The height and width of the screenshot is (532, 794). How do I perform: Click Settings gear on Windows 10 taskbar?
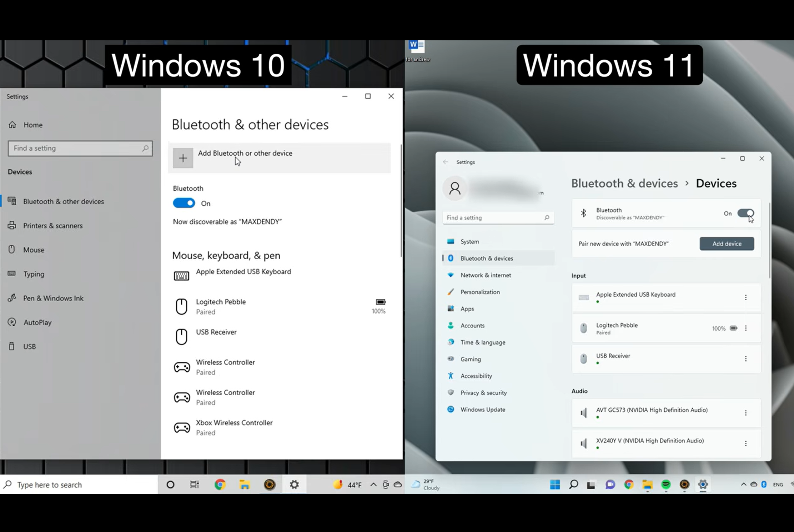294,485
